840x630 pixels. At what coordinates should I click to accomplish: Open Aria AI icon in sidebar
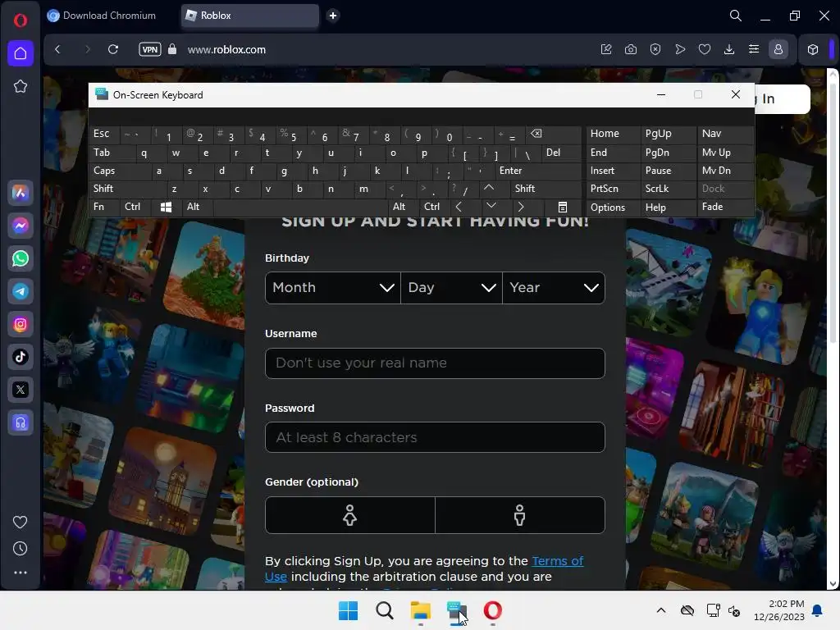(x=21, y=193)
